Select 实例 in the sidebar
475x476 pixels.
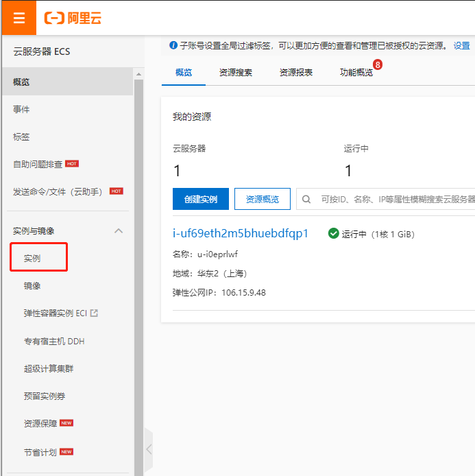click(32, 259)
